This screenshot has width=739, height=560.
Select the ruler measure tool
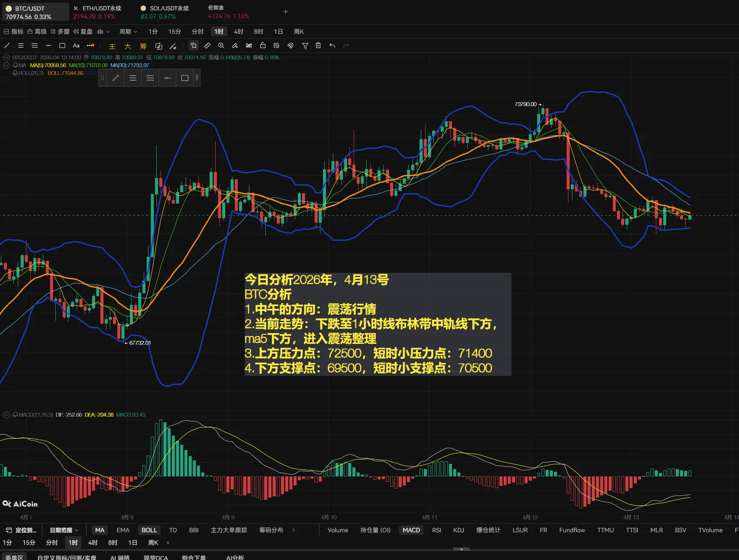[x=207, y=45]
